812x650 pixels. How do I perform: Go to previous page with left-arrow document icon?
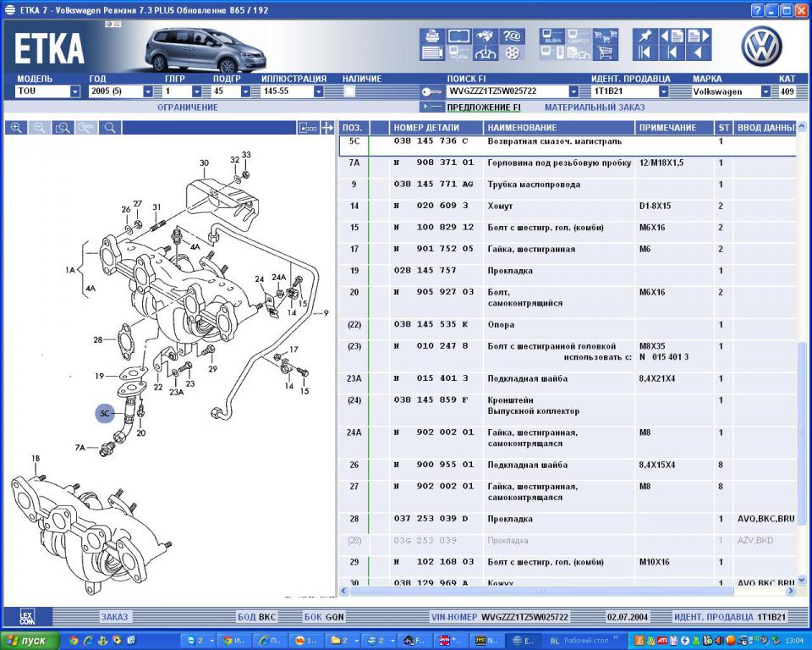[672, 36]
